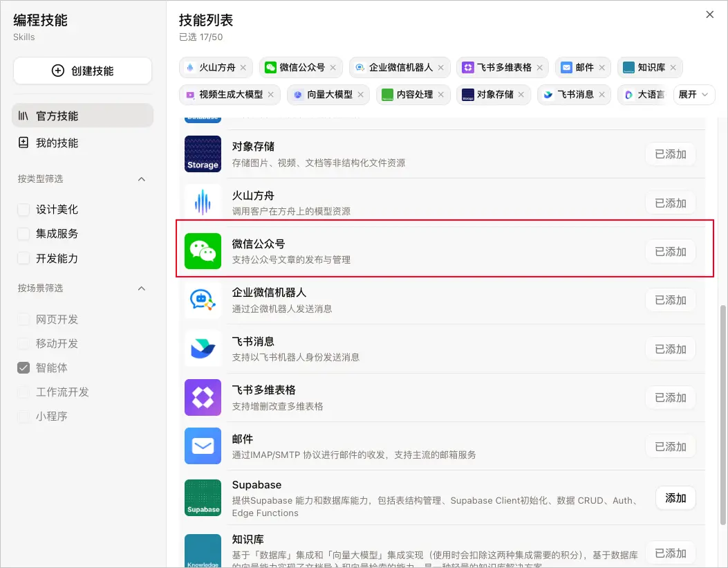Click 已添加 button for 知识库 row
This screenshot has width=728, height=568.
tap(671, 553)
